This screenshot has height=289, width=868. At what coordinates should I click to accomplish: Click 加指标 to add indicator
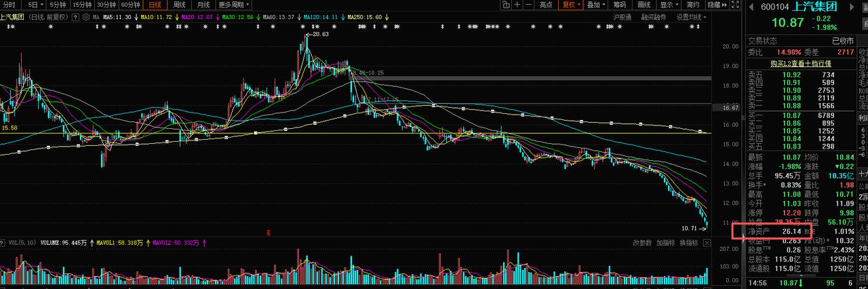click(665, 242)
